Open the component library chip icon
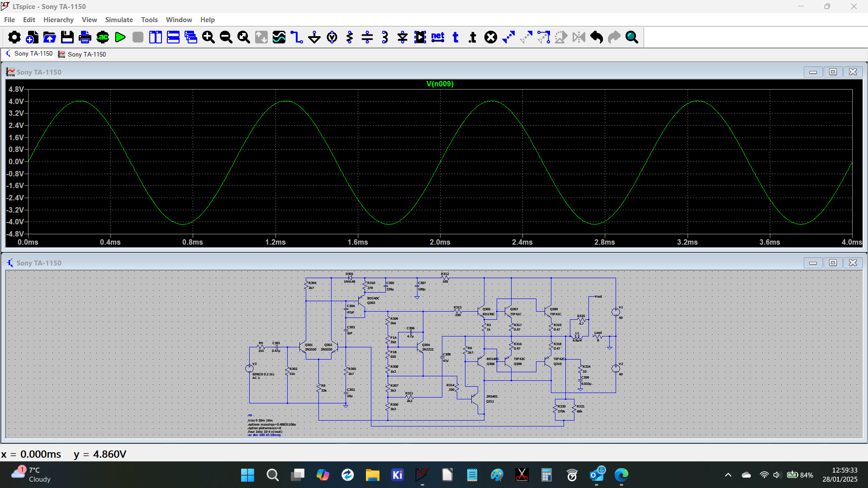868x488 pixels. pos(420,37)
